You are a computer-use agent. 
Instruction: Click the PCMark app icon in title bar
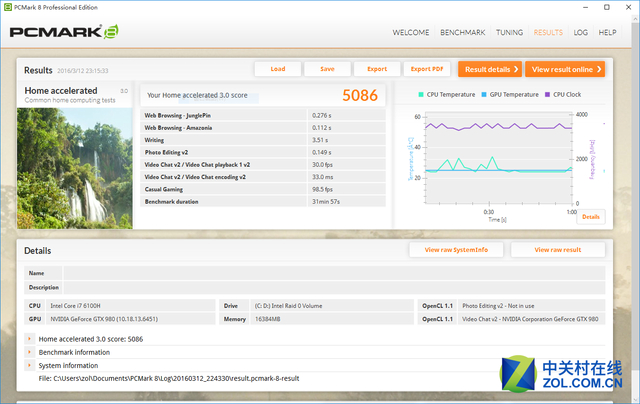[7, 7]
